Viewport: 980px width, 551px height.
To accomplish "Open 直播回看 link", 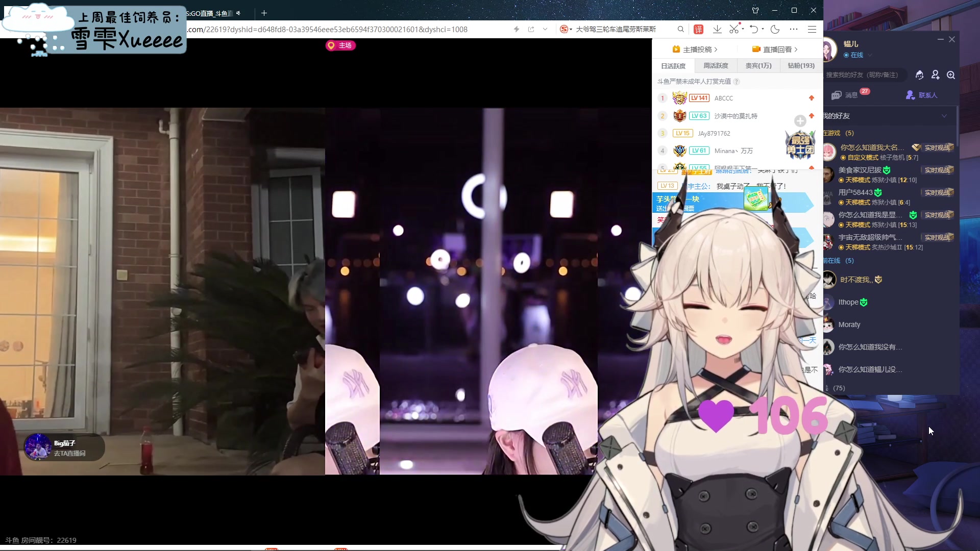I will (774, 49).
